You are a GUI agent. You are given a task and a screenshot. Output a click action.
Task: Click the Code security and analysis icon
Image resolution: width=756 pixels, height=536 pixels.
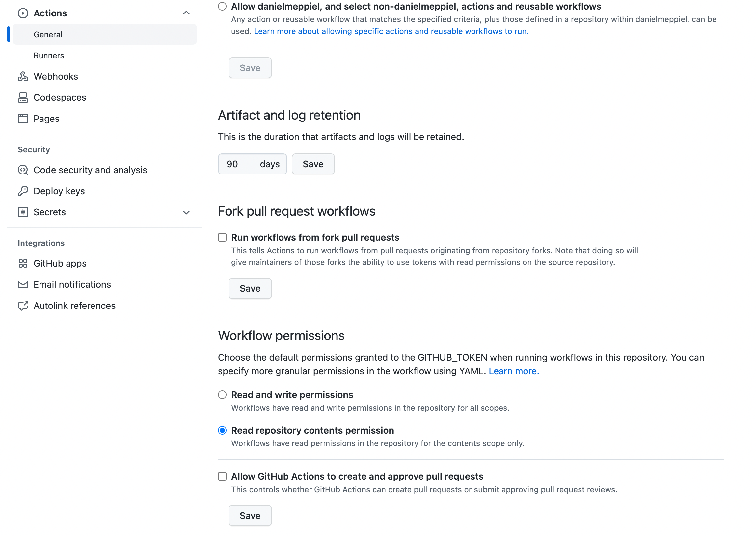tap(23, 170)
